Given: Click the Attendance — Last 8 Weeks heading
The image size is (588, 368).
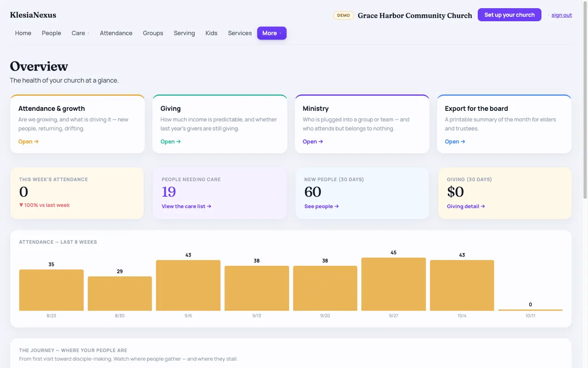Looking at the screenshot, I should click(x=58, y=242).
